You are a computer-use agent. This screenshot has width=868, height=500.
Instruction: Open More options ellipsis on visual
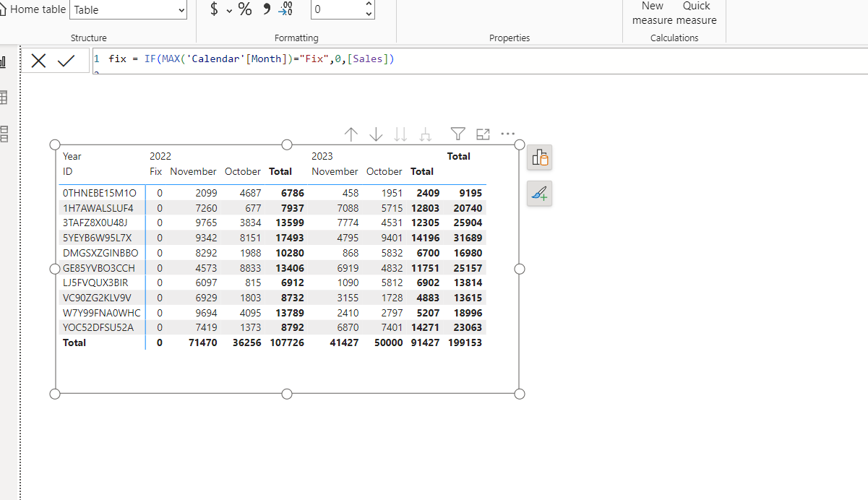pos(508,134)
